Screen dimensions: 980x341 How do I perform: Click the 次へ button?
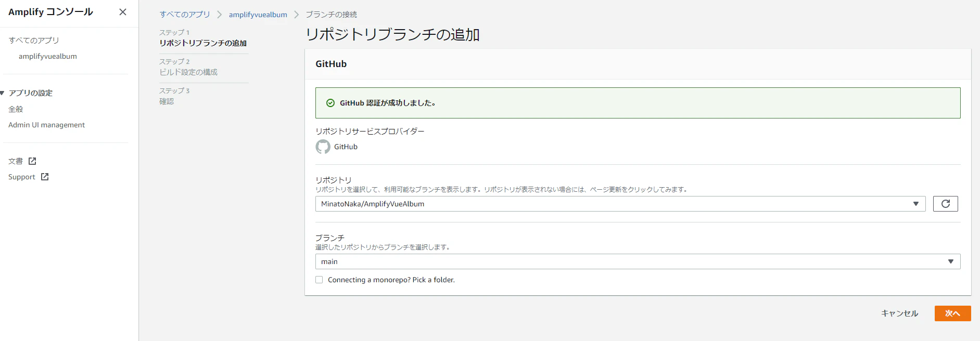pyautogui.click(x=952, y=313)
